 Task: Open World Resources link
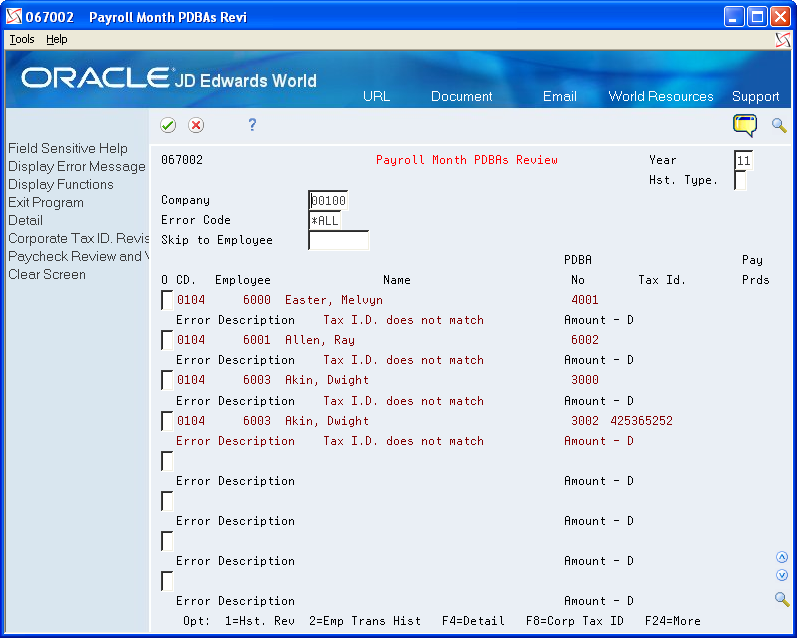click(x=661, y=96)
